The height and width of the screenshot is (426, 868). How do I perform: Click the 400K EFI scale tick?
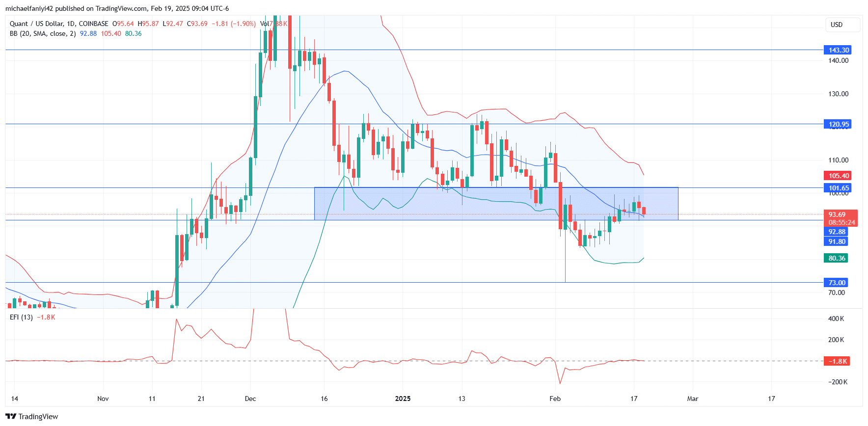click(x=836, y=319)
